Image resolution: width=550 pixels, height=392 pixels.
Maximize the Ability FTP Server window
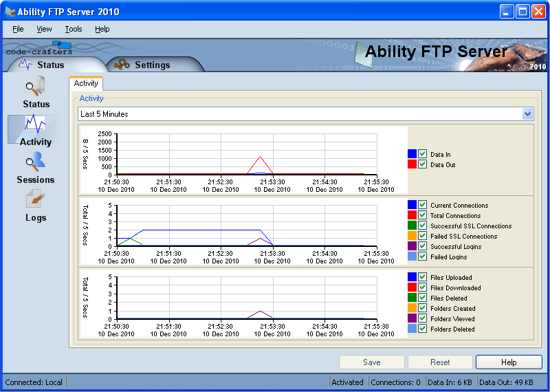(x=522, y=12)
